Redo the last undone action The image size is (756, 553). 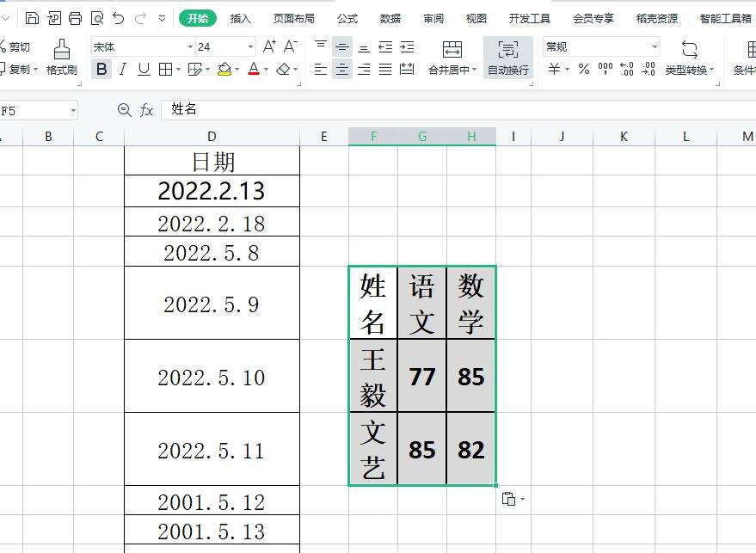140,18
